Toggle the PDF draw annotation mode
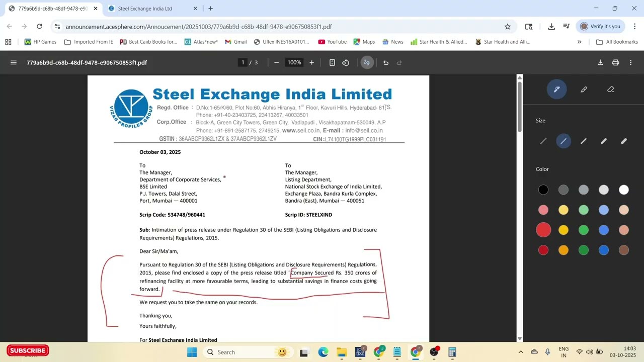 pos(367,63)
